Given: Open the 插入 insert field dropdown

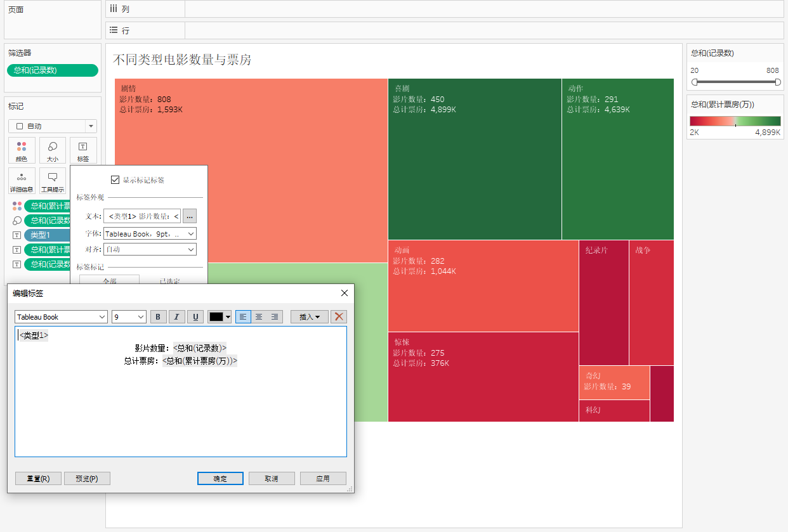Looking at the screenshot, I should (x=310, y=317).
